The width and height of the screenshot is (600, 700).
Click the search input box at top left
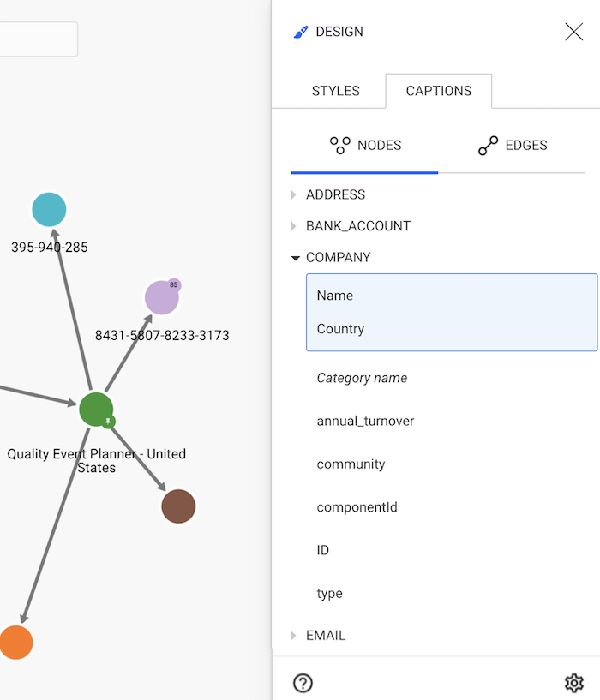[x=39, y=39]
